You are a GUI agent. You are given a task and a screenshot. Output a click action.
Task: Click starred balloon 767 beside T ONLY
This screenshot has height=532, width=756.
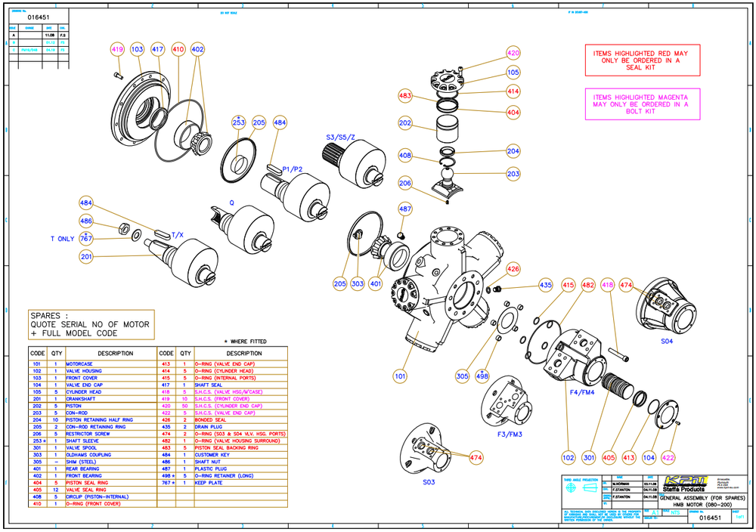pos(86,238)
